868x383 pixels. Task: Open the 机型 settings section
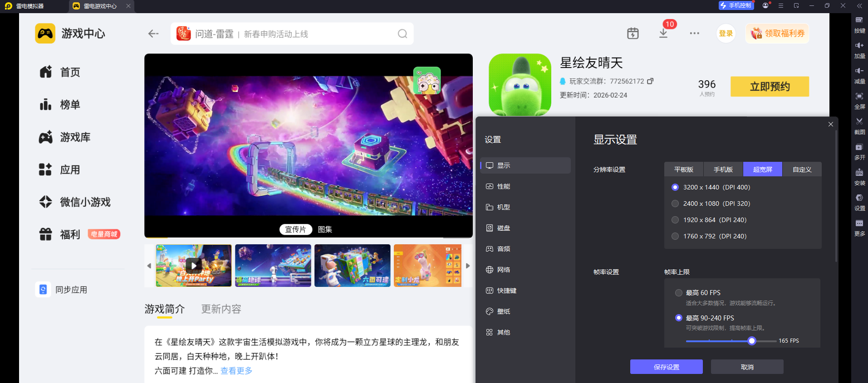(525, 207)
